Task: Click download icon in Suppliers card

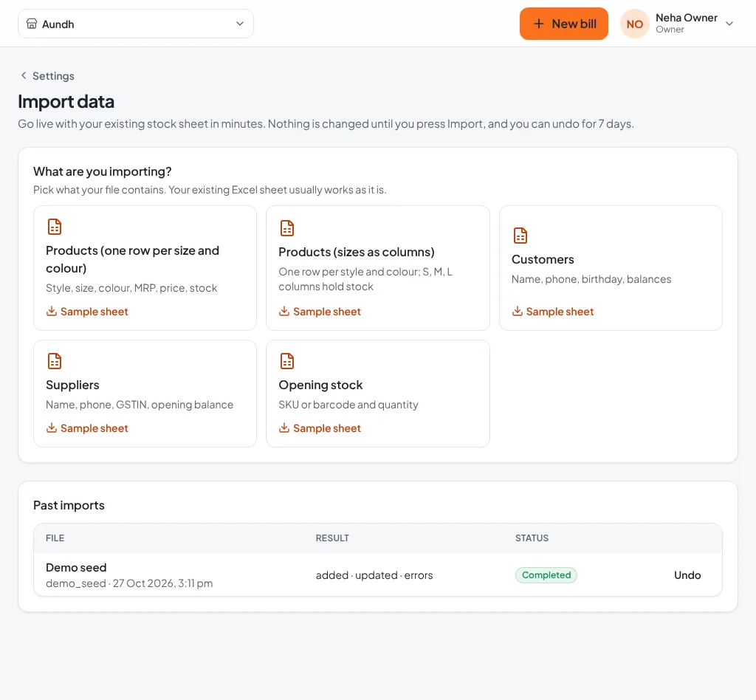Action: pyautogui.click(x=52, y=428)
